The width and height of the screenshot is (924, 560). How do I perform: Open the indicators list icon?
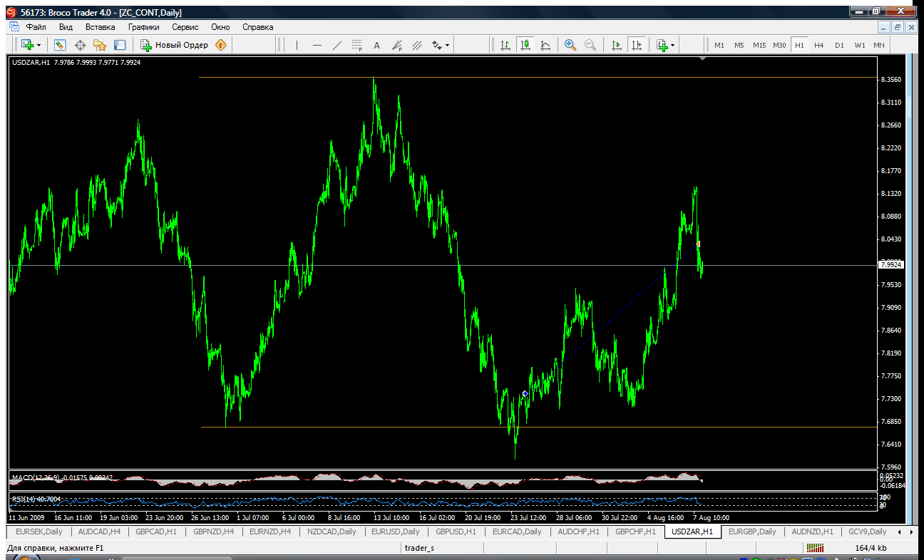pos(662,45)
